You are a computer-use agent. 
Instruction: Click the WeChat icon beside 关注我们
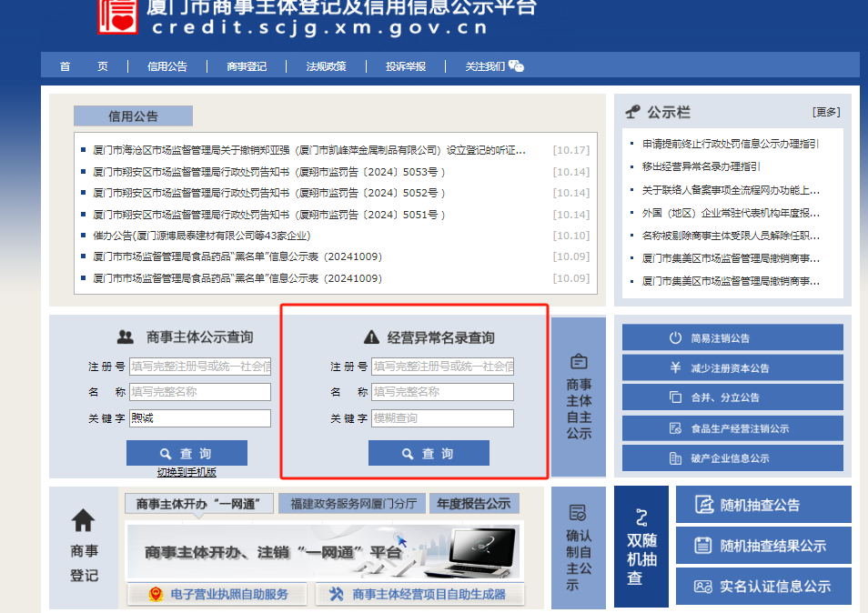point(516,65)
